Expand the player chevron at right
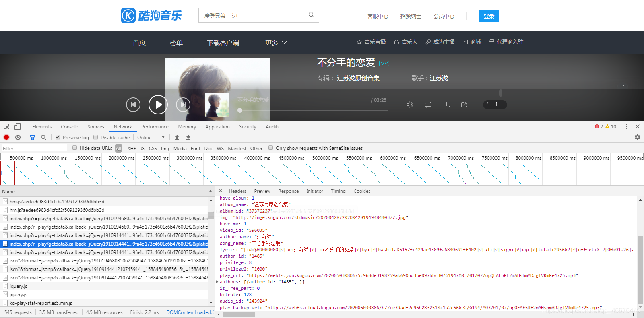The width and height of the screenshot is (644, 318). [x=623, y=85]
